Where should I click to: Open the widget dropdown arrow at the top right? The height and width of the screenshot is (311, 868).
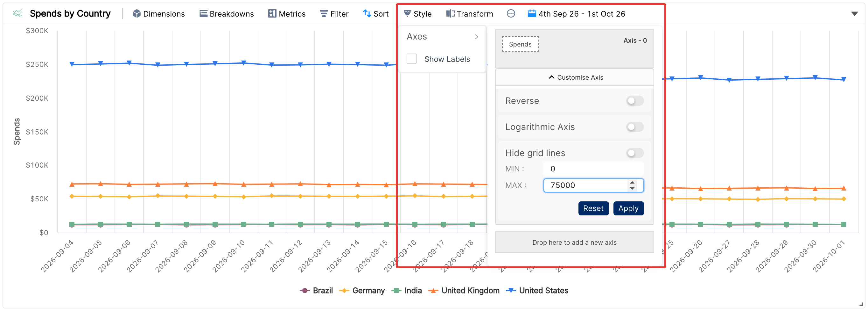[854, 14]
